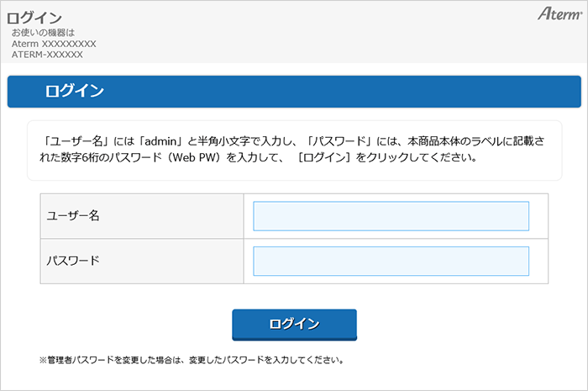
Task: Click the username input field
Action: pos(391,216)
